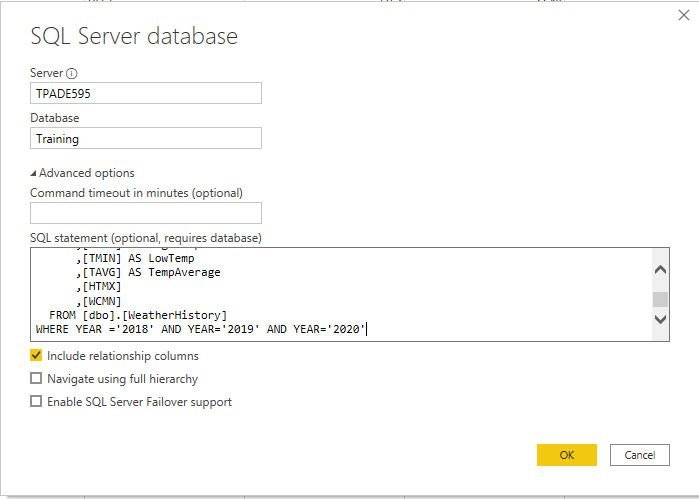Viewport: 699px width, 499px height.
Task: Click the SQL Server database title
Action: pyautogui.click(x=134, y=36)
